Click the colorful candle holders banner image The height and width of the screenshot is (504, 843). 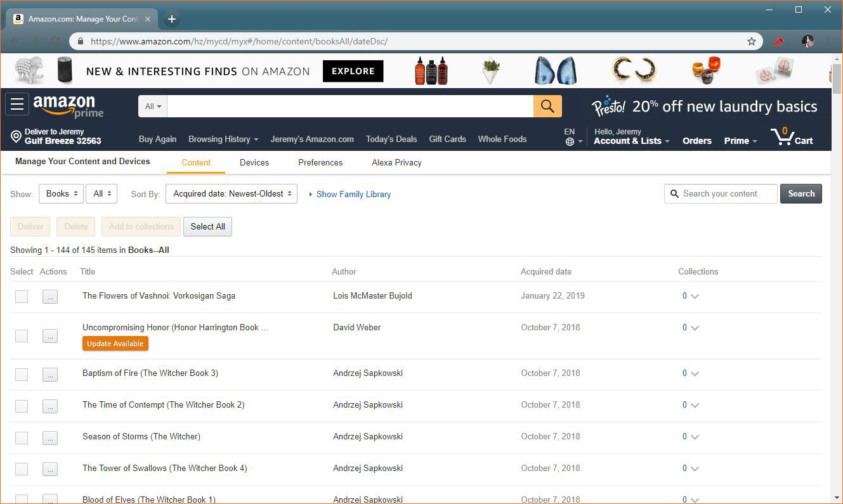(706, 70)
